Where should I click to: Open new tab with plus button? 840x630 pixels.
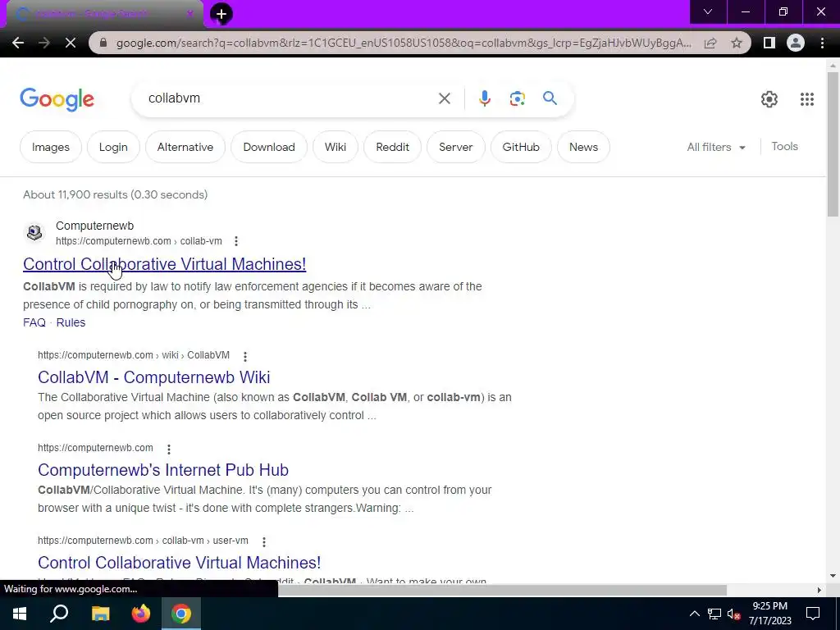click(x=221, y=14)
